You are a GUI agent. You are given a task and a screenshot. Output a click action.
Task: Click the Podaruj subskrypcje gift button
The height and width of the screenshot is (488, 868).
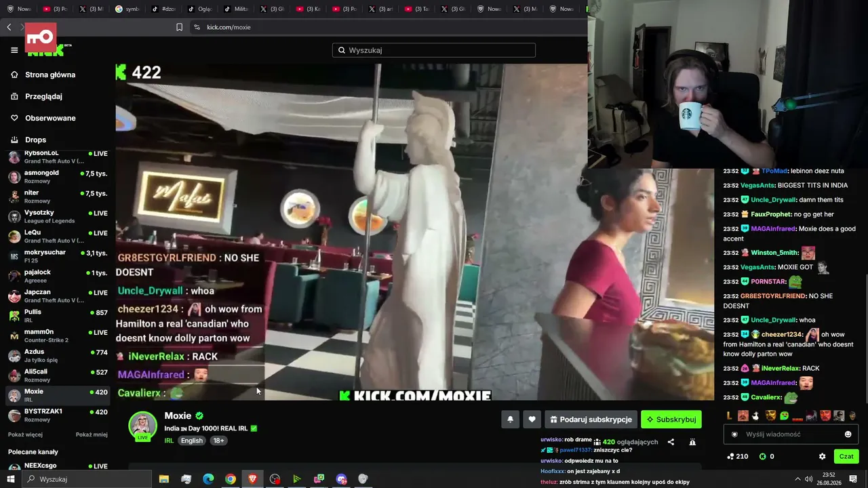(x=591, y=420)
